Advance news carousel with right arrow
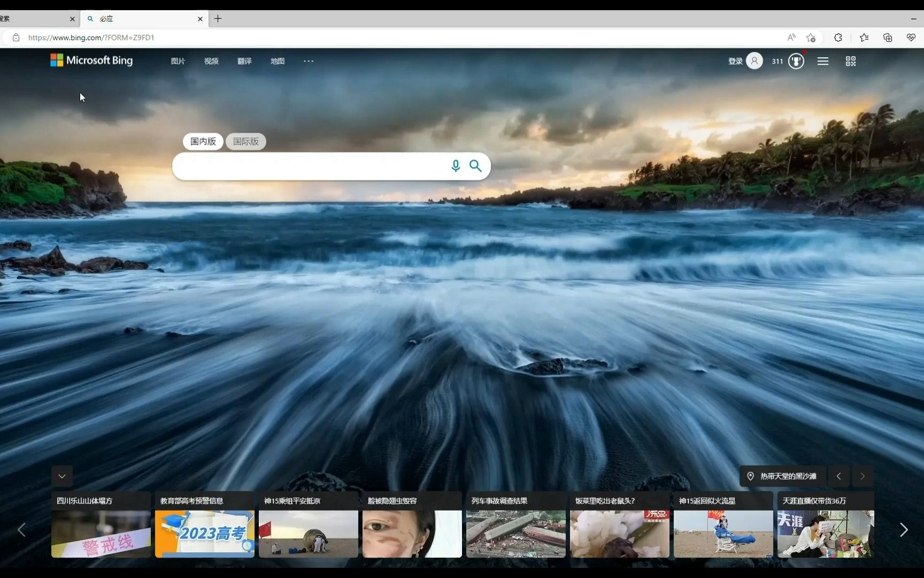The height and width of the screenshot is (578, 924). pos(904,530)
